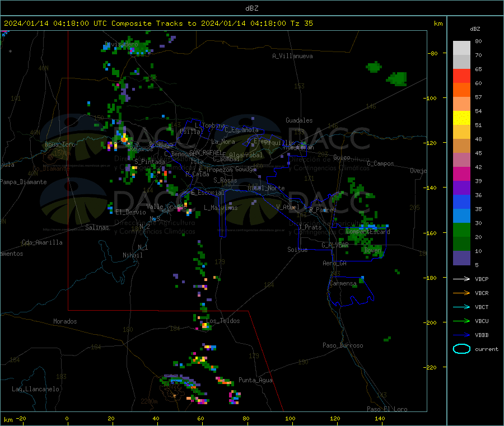
Task: Click the S_Pintada map label
Action: (150, 162)
